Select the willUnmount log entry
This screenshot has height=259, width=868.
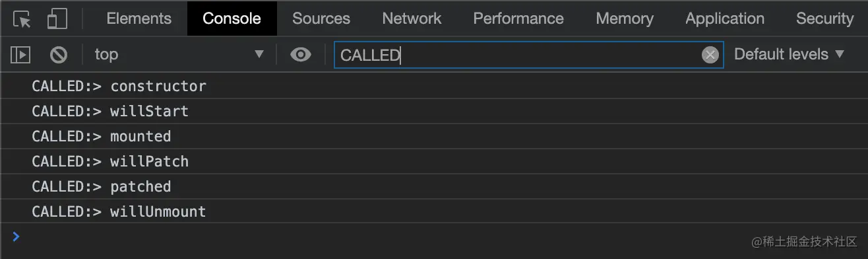pos(434,211)
